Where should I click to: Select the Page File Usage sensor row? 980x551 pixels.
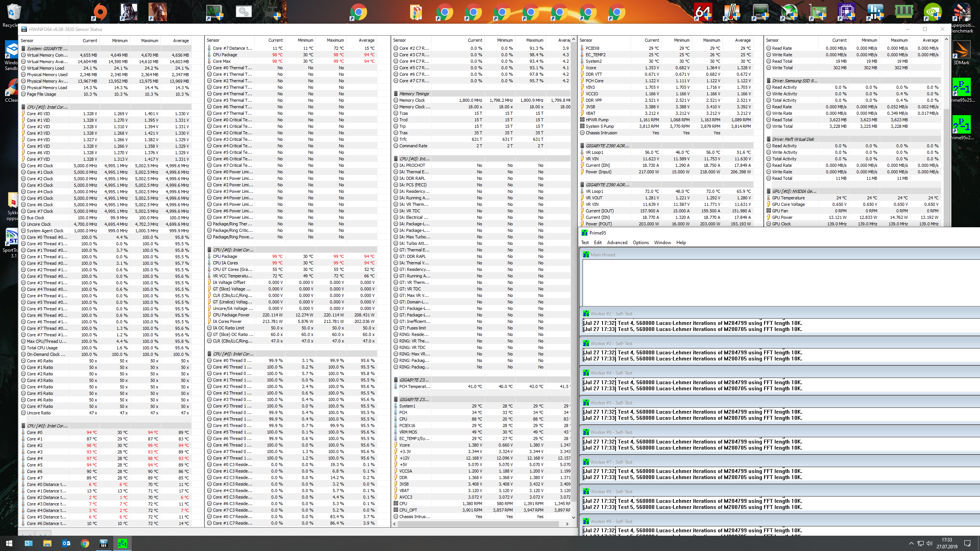point(106,94)
